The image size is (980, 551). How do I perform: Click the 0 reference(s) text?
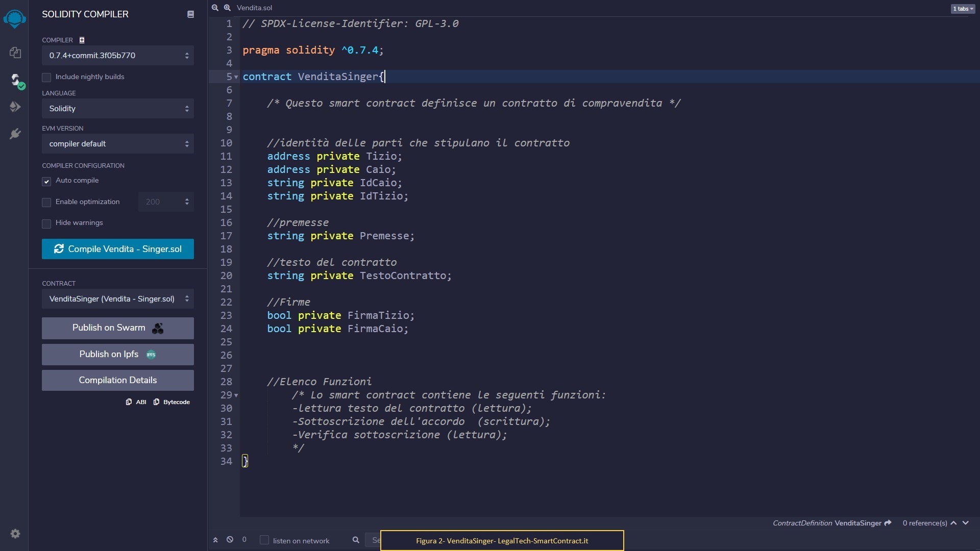(x=924, y=523)
